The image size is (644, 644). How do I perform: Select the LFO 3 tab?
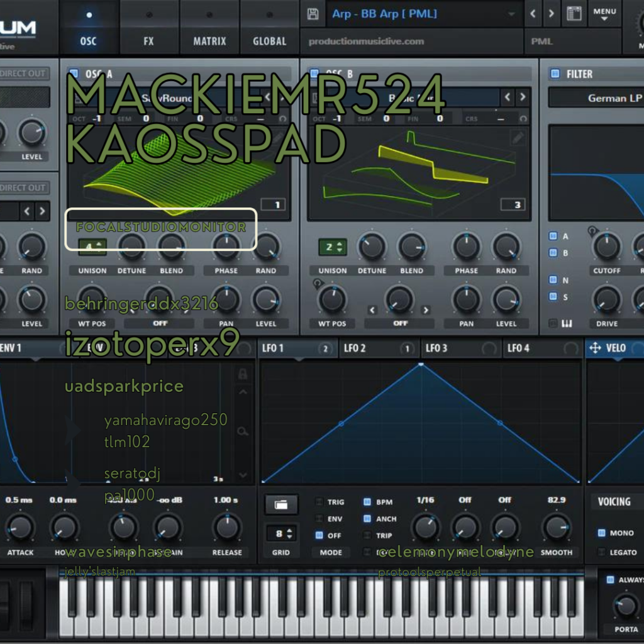[x=461, y=348]
